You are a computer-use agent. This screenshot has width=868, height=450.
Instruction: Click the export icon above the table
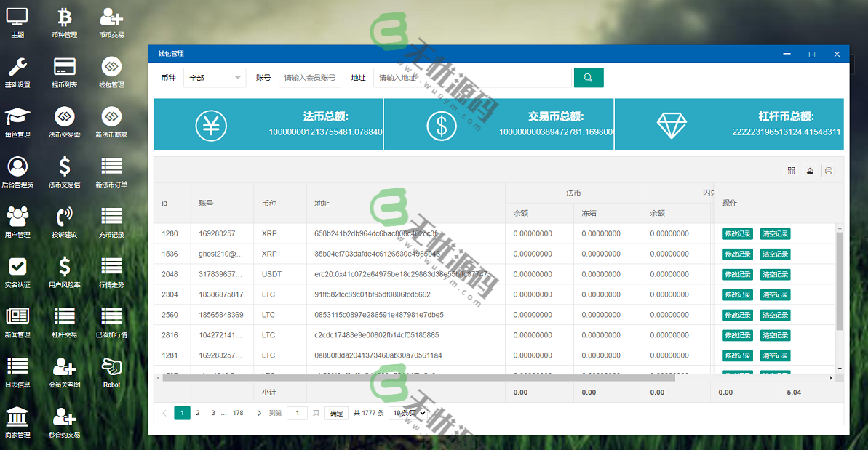(809, 170)
